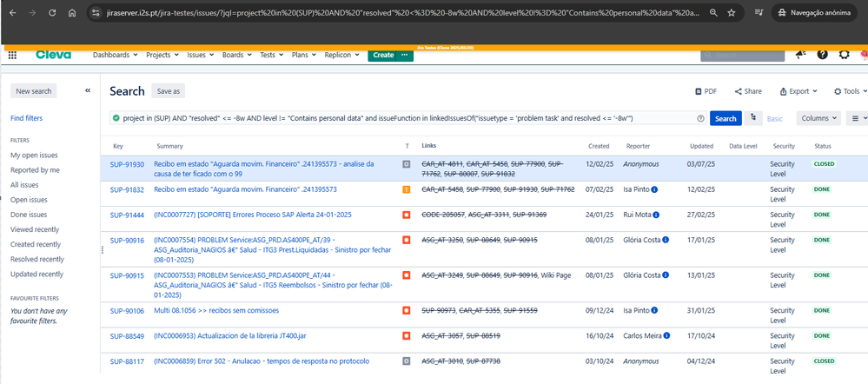Select Reported by me filter
Screen dimensions: 868x384
(35, 170)
